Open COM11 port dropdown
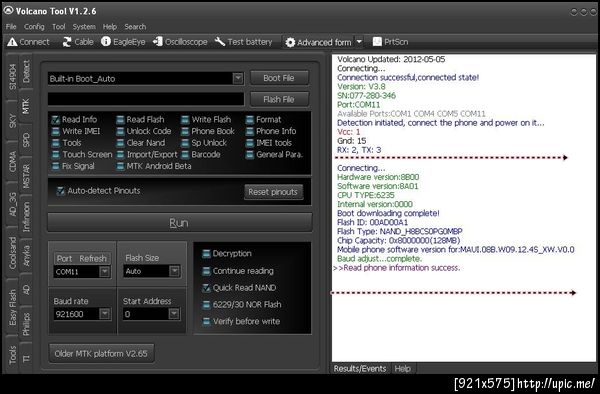This screenshot has height=394, width=600. [104, 272]
